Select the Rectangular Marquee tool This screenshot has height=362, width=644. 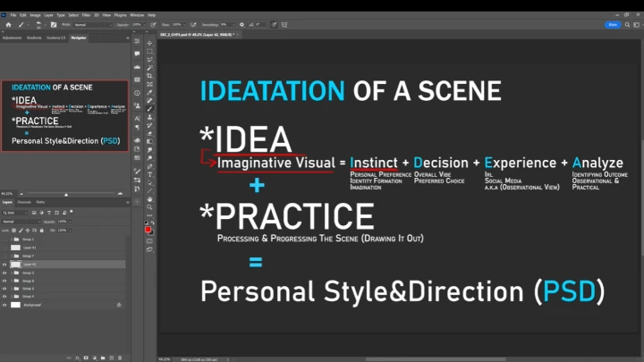149,52
